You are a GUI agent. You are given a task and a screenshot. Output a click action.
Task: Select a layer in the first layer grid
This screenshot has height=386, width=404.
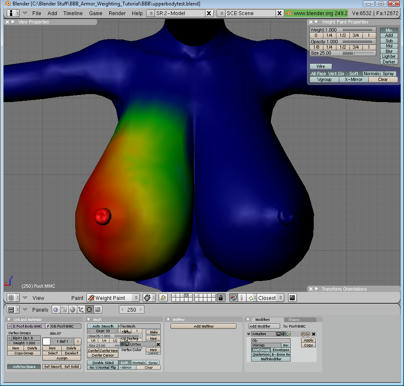click(182, 298)
